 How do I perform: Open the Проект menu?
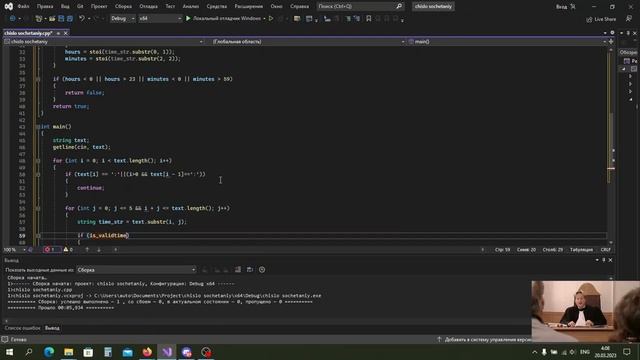(99, 7)
